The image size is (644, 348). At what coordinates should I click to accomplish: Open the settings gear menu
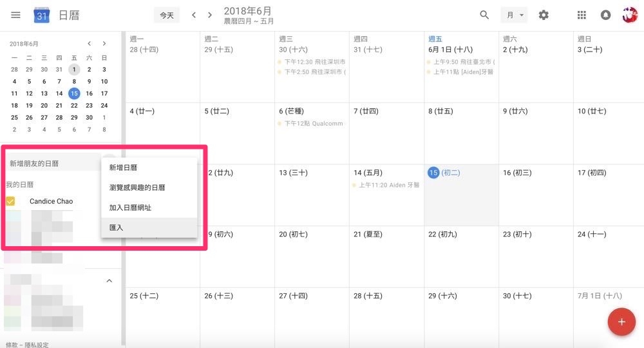coord(544,15)
